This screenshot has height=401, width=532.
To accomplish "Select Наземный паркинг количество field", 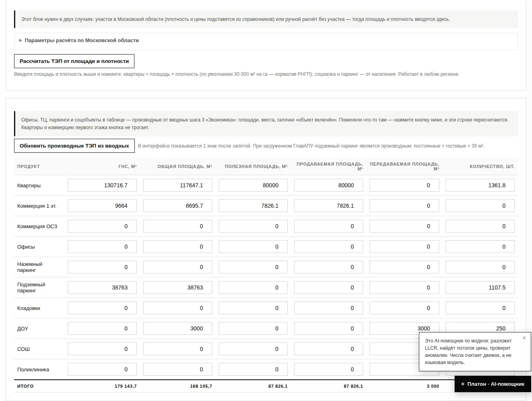I will (x=480, y=267).
